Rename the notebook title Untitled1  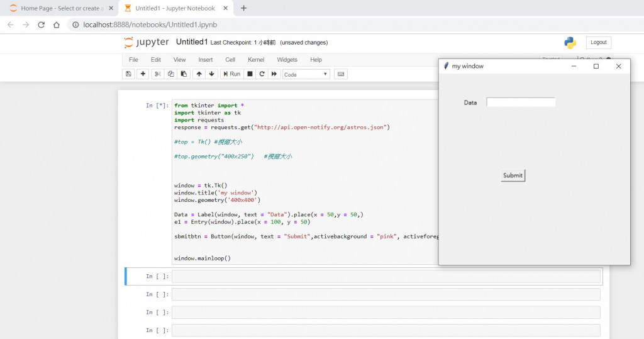click(x=192, y=42)
